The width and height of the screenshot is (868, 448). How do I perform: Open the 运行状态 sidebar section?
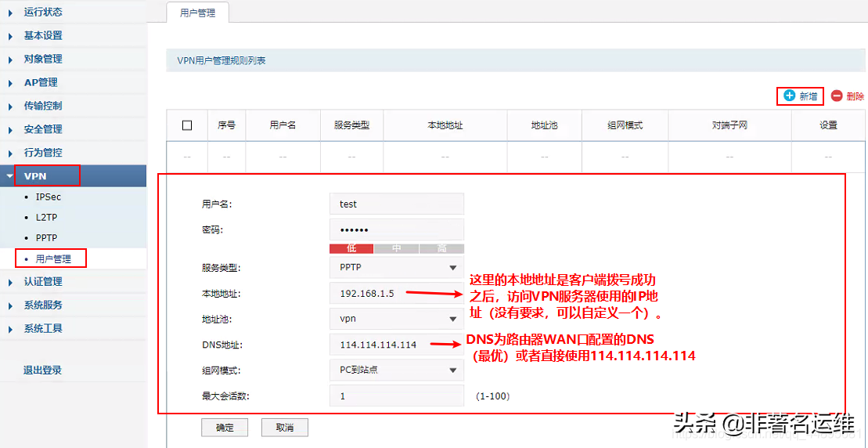(x=42, y=13)
